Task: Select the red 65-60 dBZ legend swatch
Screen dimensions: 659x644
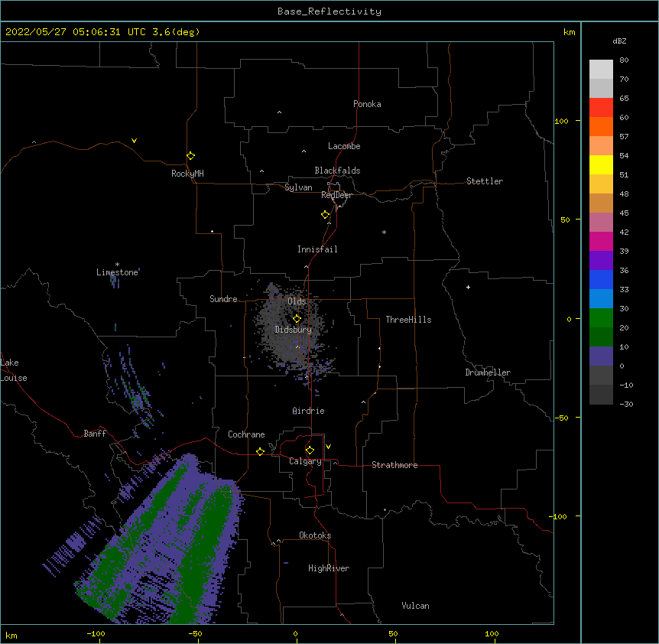Action: pyautogui.click(x=601, y=108)
